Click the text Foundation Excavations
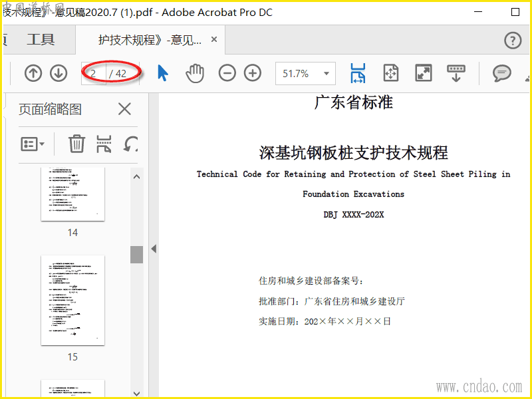The image size is (532, 399). tap(354, 194)
